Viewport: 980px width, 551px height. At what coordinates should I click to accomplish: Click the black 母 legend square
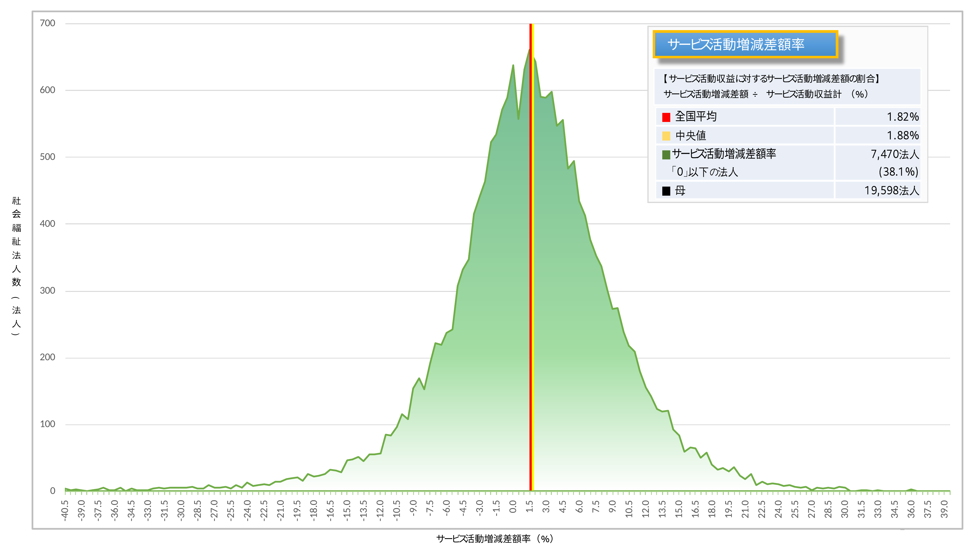coord(666,191)
